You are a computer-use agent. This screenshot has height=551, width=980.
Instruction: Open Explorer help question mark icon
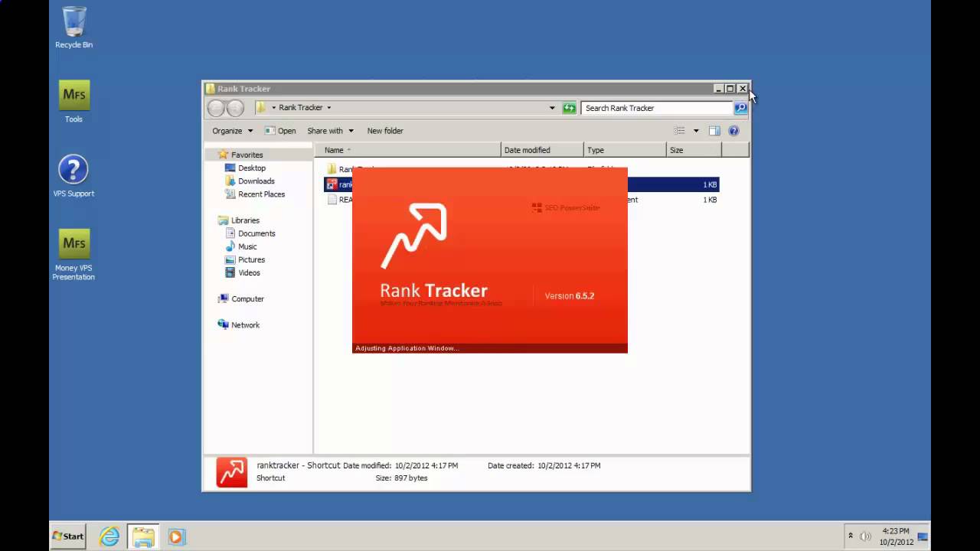[733, 131]
